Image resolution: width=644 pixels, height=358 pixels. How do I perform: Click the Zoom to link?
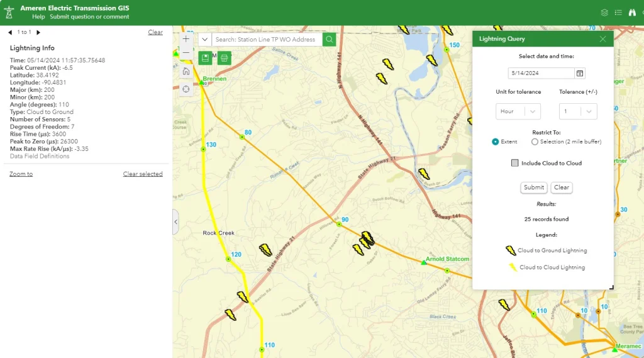(21, 174)
